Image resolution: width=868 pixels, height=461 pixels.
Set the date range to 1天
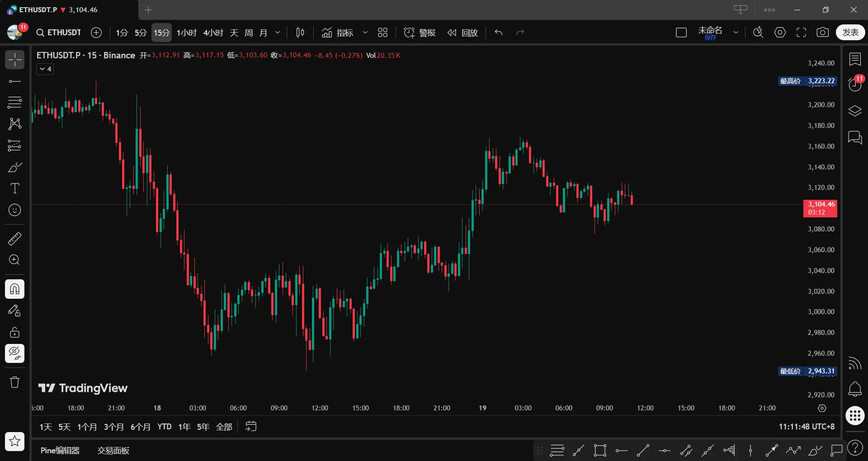46,427
